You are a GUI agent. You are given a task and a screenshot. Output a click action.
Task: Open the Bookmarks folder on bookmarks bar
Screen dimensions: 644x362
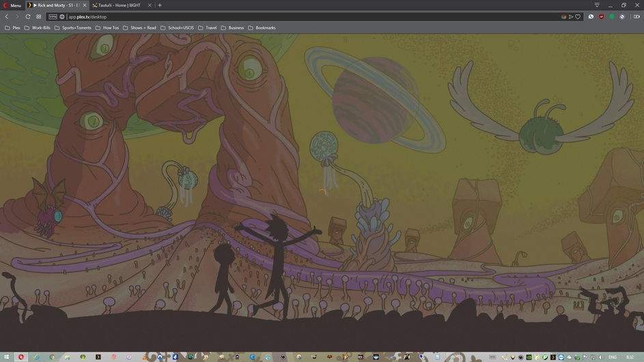point(262,28)
